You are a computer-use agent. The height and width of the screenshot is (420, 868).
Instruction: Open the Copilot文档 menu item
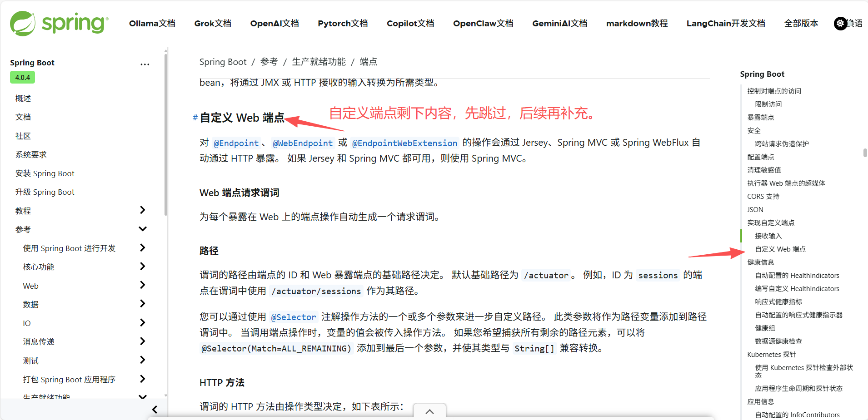point(410,23)
